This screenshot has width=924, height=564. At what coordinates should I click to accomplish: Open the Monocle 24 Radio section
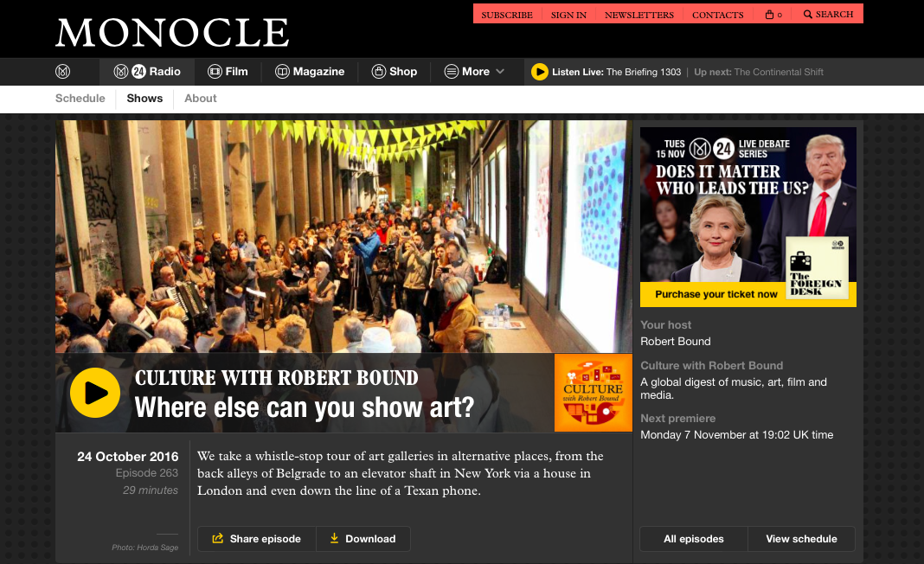tap(147, 72)
